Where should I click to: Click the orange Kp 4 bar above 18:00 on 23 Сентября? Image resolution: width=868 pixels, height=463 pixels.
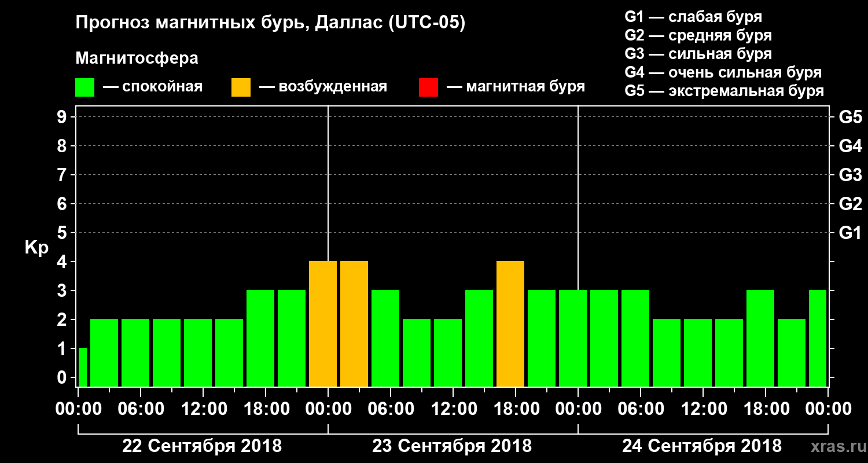pyautogui.click(x=510, y=324)
